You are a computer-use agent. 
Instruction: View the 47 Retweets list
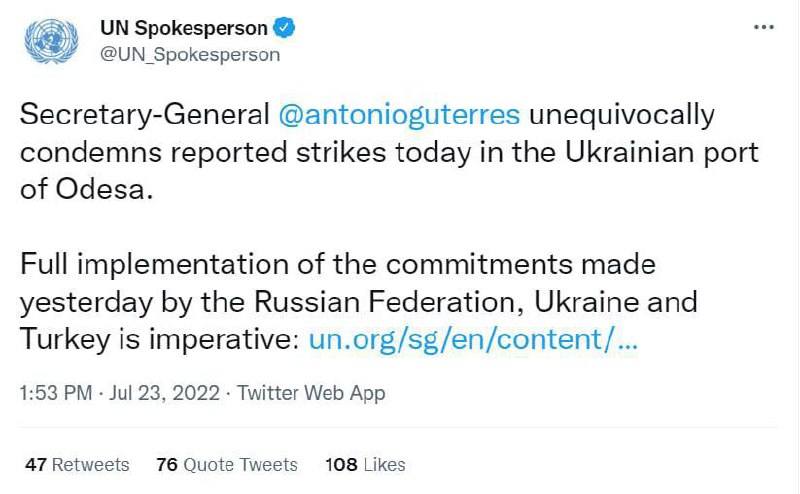tap(77, 465)
